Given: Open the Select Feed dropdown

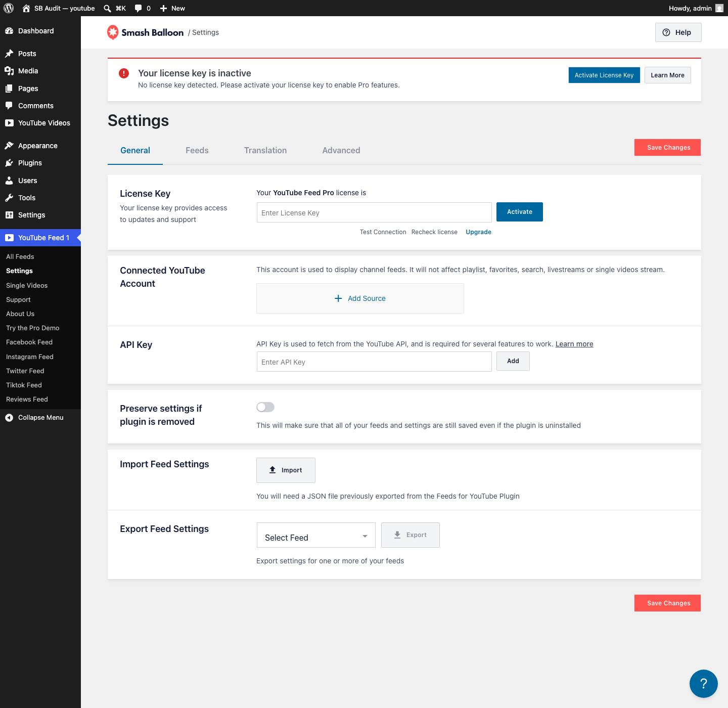Looking at the screenshot, I should pyautogui.click(x=316, y=535).
